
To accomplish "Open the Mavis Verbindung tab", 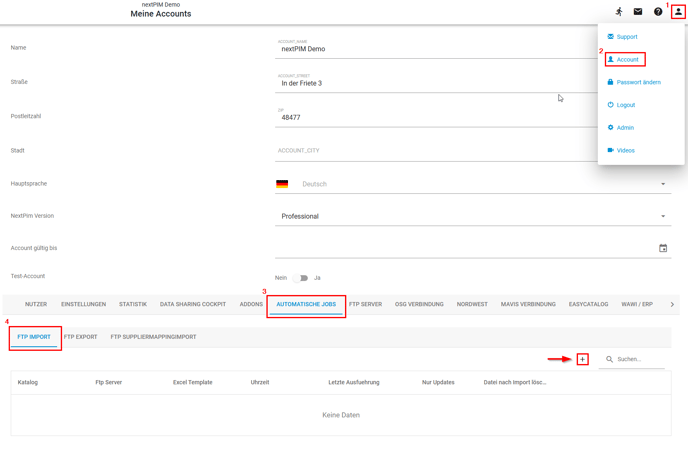I will [528, 304].
